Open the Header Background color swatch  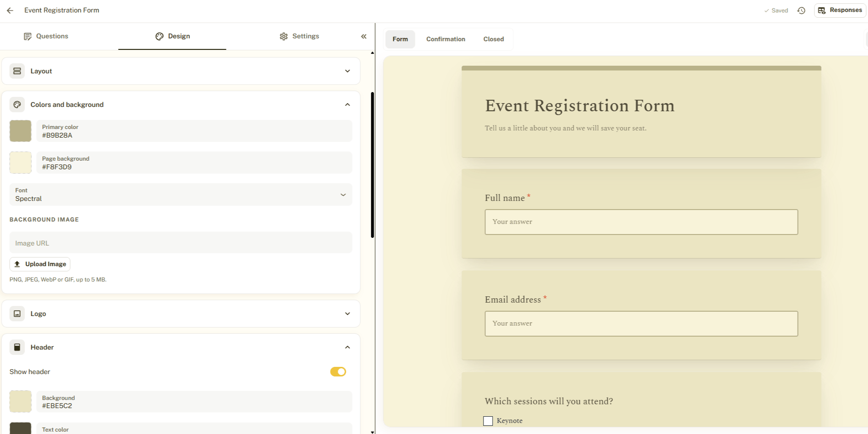21,401
